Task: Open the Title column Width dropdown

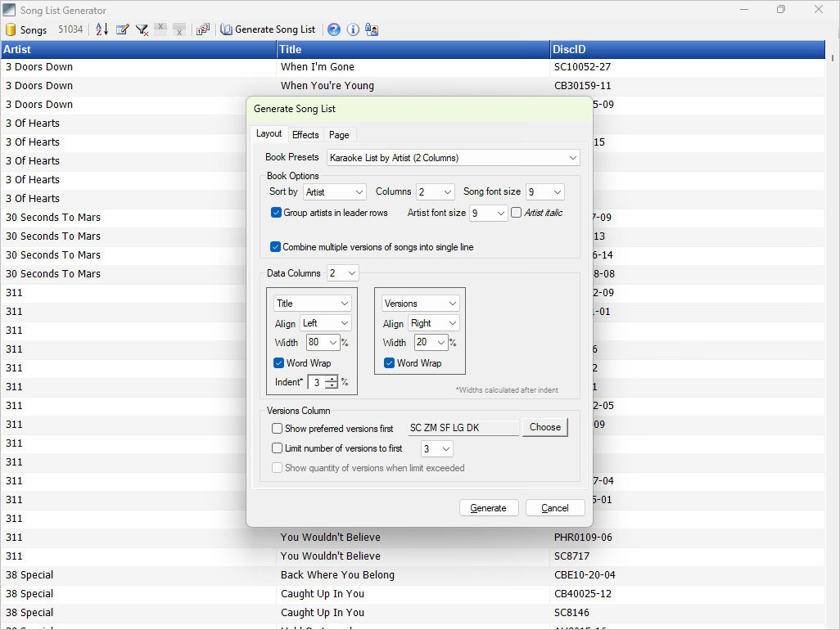Action: point(323,343)
